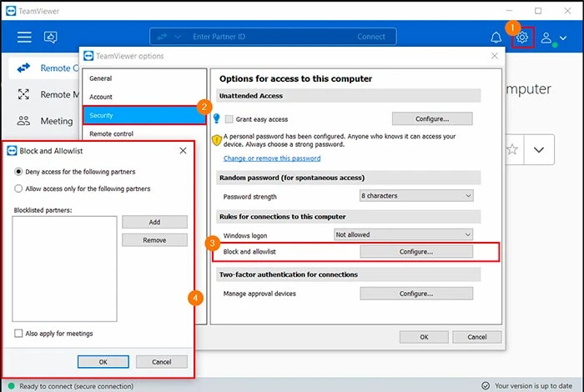Maximize the TeamViewer main window
The height and width of the screenshot is (392, 584).
pyautogui.click(x=538, y=11)
